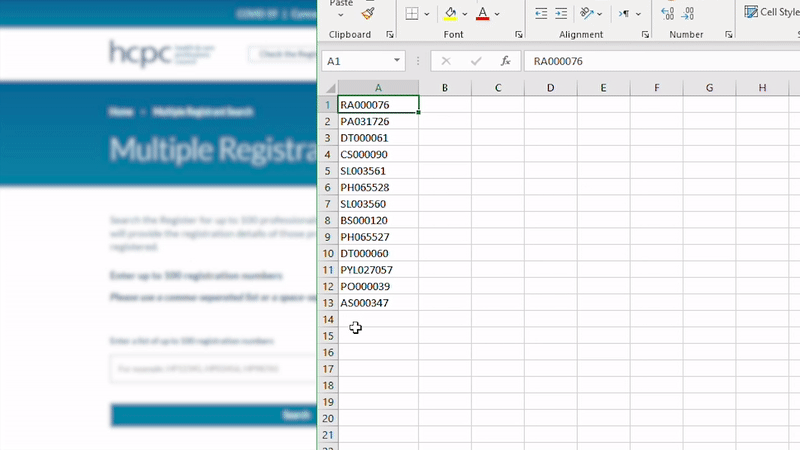
Task: Click the Decrease Indent icon
Action: pyautogui.click(x=541, y=14)
